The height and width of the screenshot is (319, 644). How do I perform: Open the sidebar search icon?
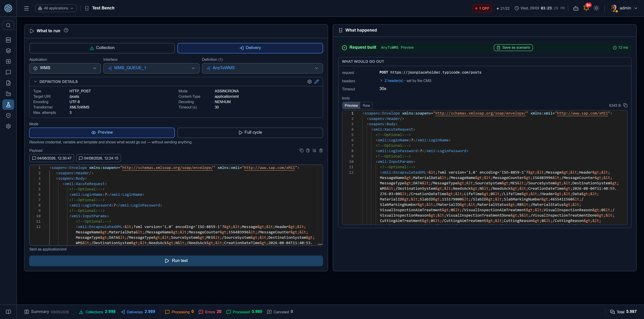8,25
